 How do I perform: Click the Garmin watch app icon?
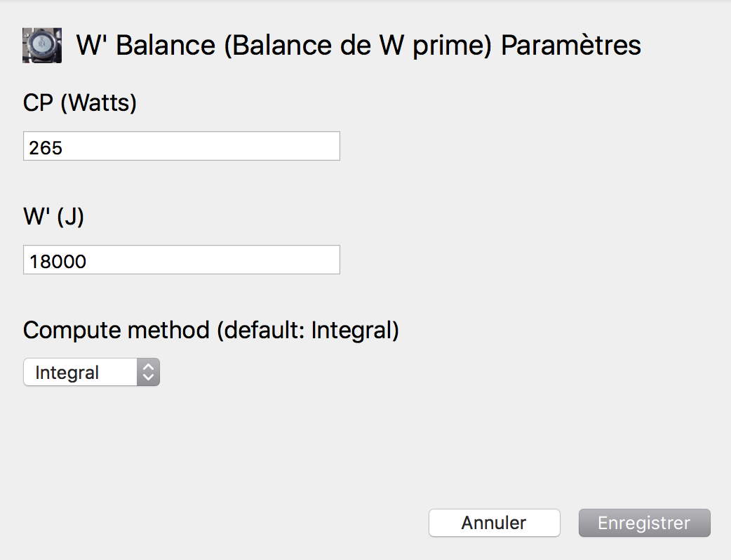pos(42,45)
